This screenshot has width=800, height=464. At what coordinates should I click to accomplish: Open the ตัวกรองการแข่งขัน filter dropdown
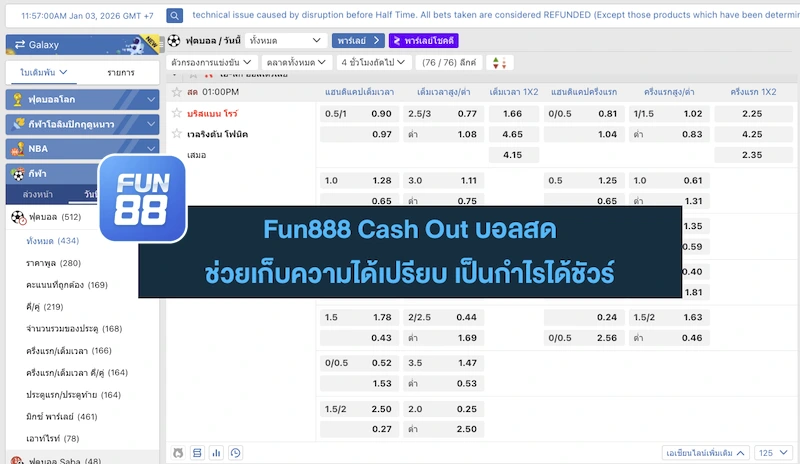(x=212, y=62)
